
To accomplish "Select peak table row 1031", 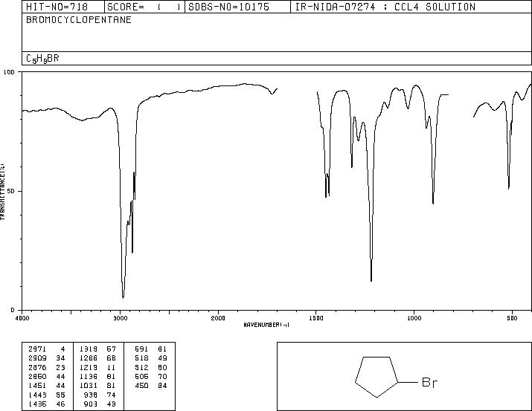I will 98,386.
